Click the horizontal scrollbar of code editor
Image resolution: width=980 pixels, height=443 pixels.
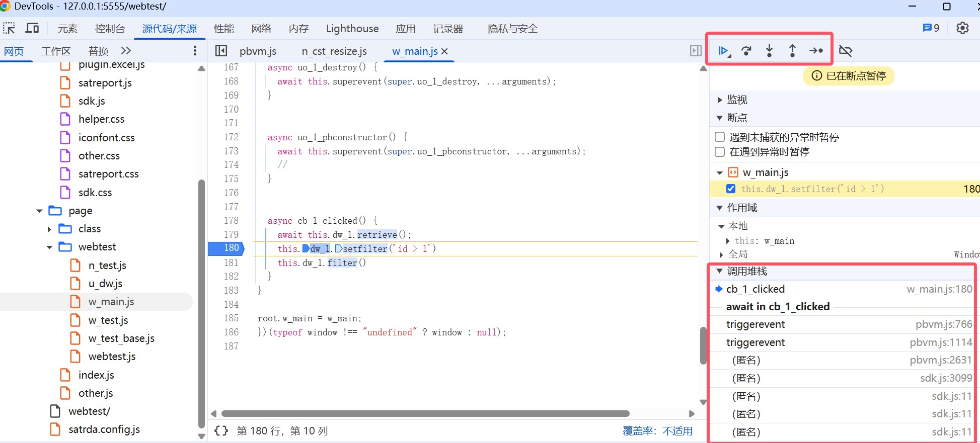425,414
